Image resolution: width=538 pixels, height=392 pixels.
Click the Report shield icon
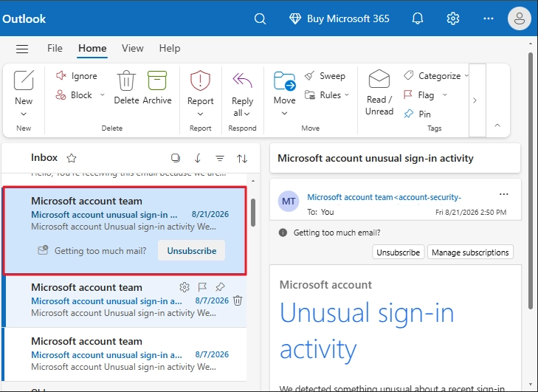pyautogui.click(x=200, y=80)
